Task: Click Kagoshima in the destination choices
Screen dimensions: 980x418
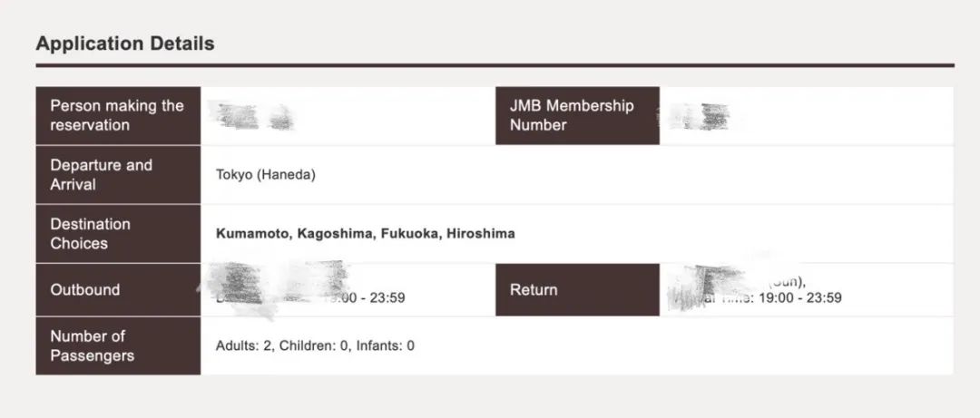Action: (x=336, y=234)
